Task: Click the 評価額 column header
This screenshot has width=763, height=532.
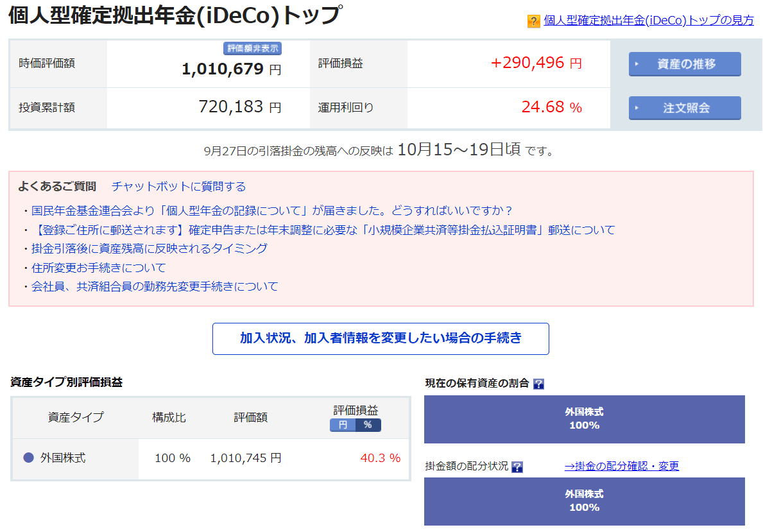Action: tap(251, 418)
